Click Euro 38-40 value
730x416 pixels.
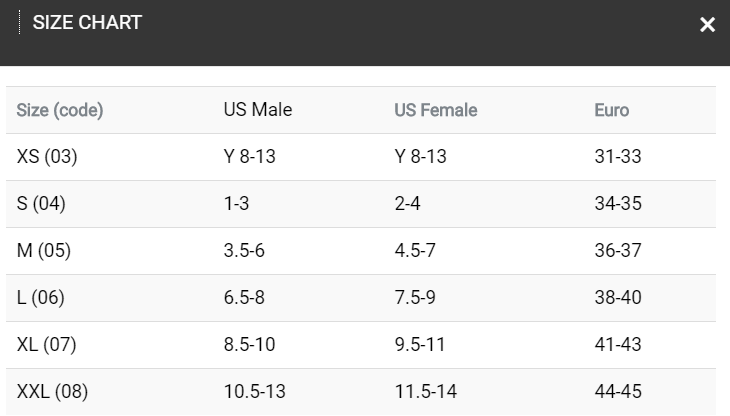[618, 298]
